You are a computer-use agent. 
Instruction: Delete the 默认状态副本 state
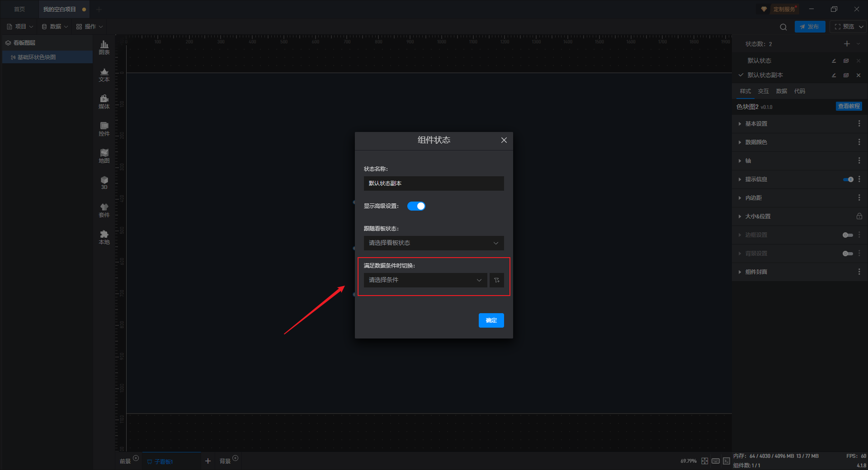pyautogui.click(x=859, y=75)
